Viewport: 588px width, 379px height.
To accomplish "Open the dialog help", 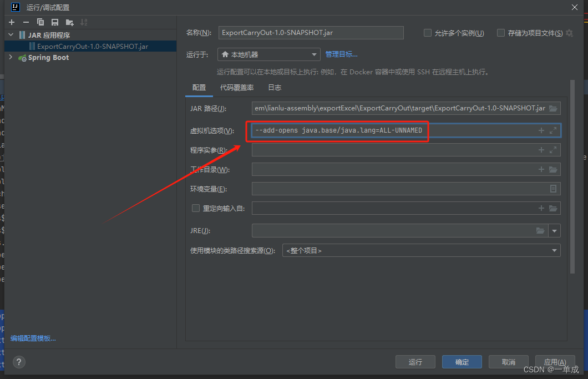I will (19, 362).
